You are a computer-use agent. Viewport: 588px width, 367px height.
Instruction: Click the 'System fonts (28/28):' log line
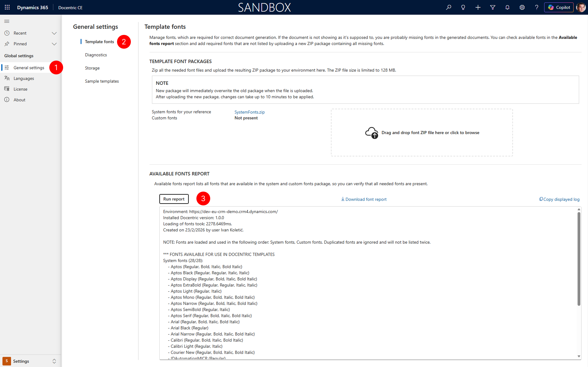[183, 260]
